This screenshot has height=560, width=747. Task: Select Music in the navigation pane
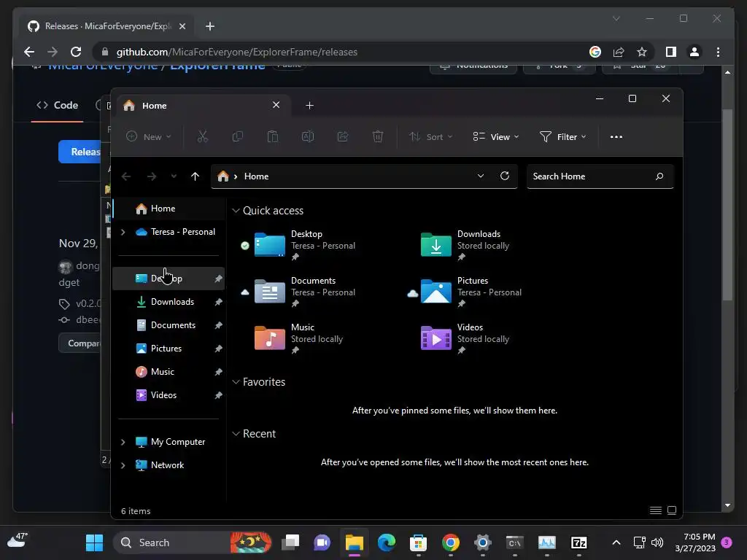(169, 372)
